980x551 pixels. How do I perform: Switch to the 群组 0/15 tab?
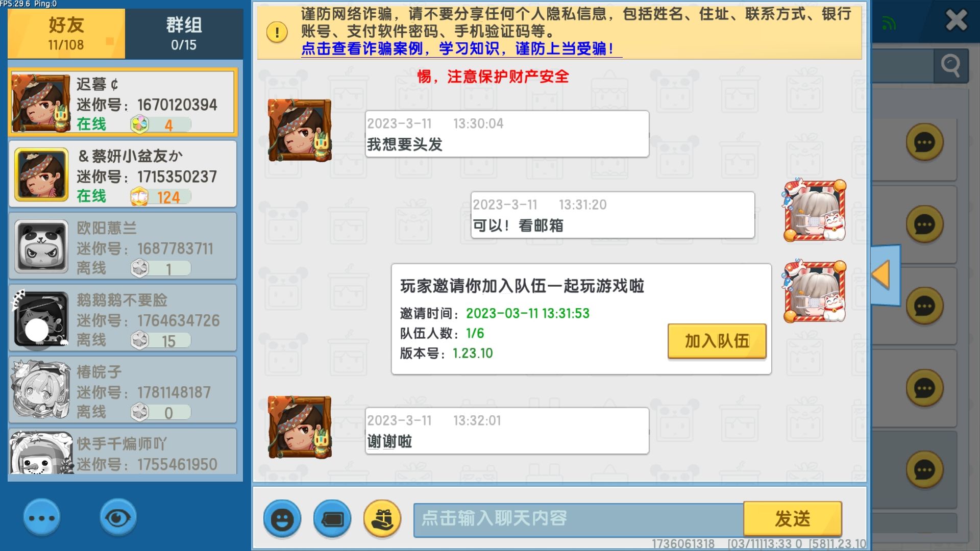coord(184,34)
